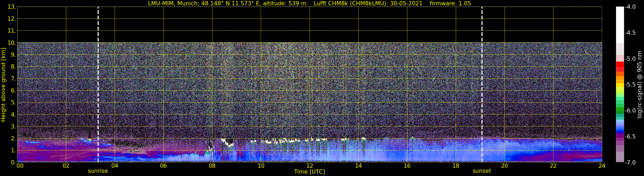644x176 pixels.
Task: Select the "sunrise" label below the time axis
Action: pyautogui.click(x=98, y=171)
